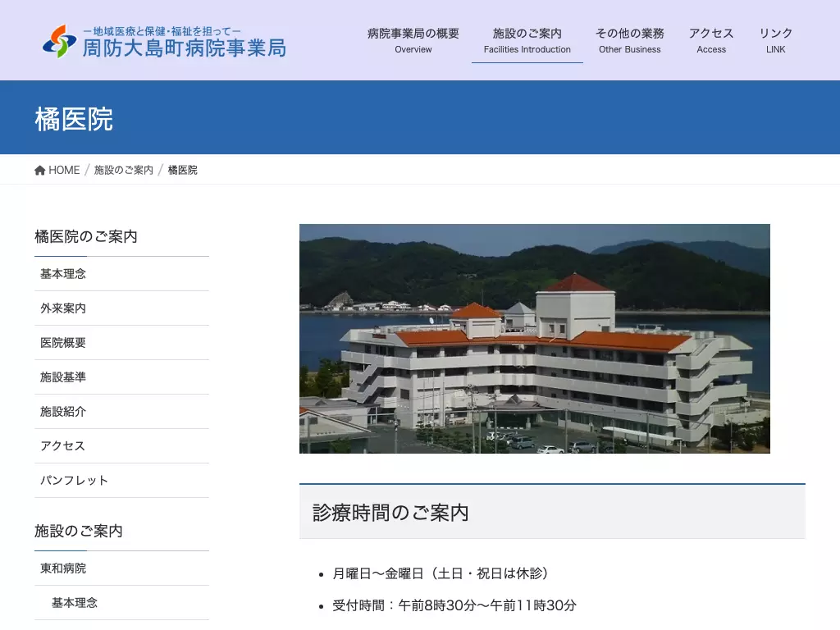Open the 周防大島町病院事業局 site title
Image resolution: width=840 pixels, height=630 pixels.
184,48
